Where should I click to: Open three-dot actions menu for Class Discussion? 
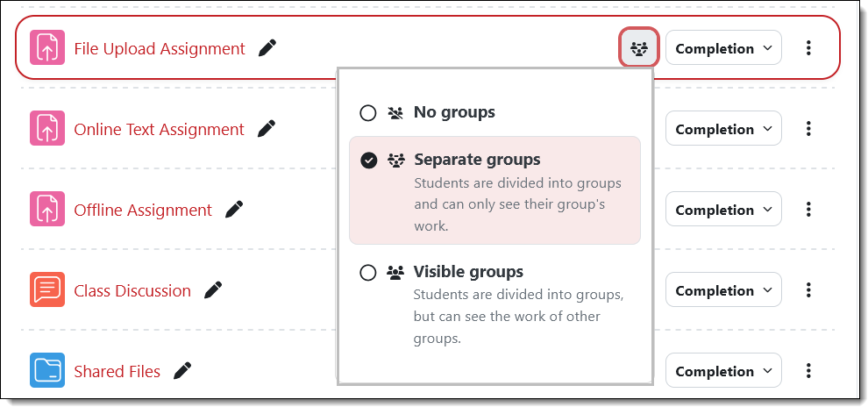[x=808, y=290]
